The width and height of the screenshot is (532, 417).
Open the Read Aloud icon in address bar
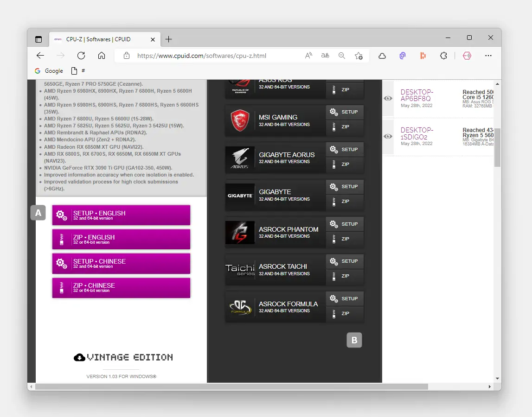pyautogui.click(x=308, y=56)
